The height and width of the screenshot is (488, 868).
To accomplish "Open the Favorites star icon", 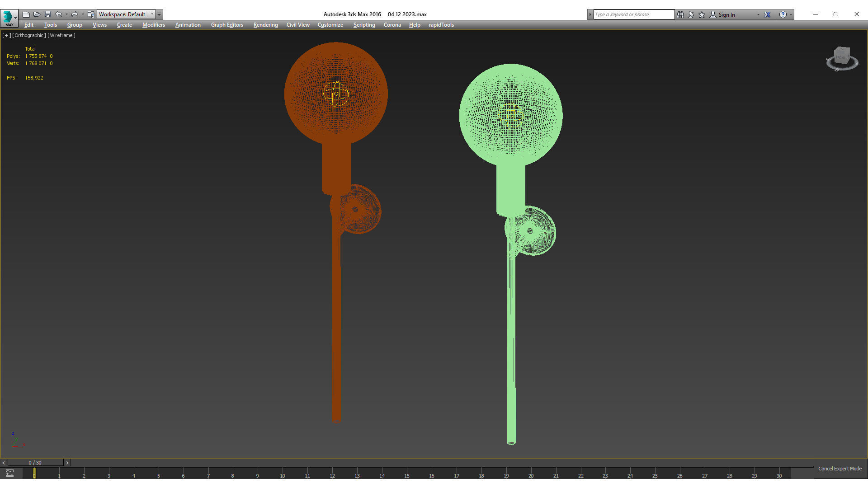I will tap(702, 14).
